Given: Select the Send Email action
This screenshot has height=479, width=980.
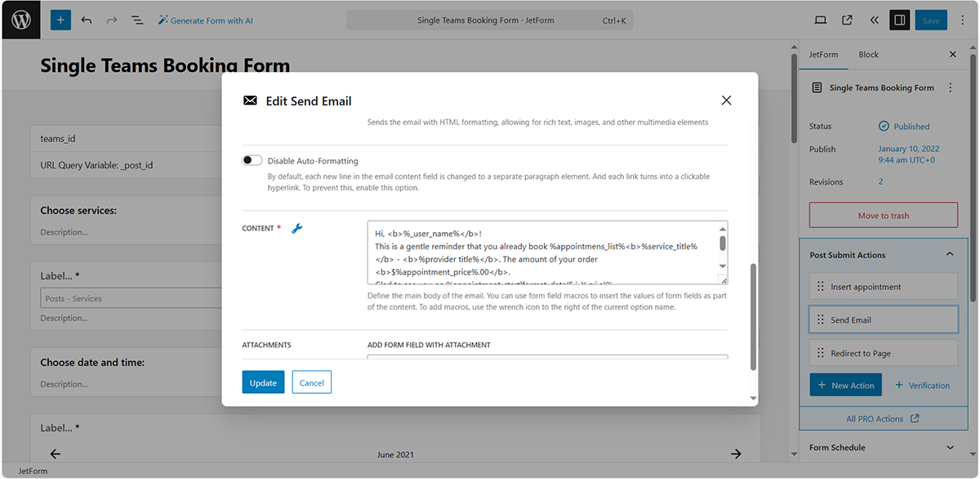Looking at the screenshot, I should pyautogui.click(x=883, y=320).
